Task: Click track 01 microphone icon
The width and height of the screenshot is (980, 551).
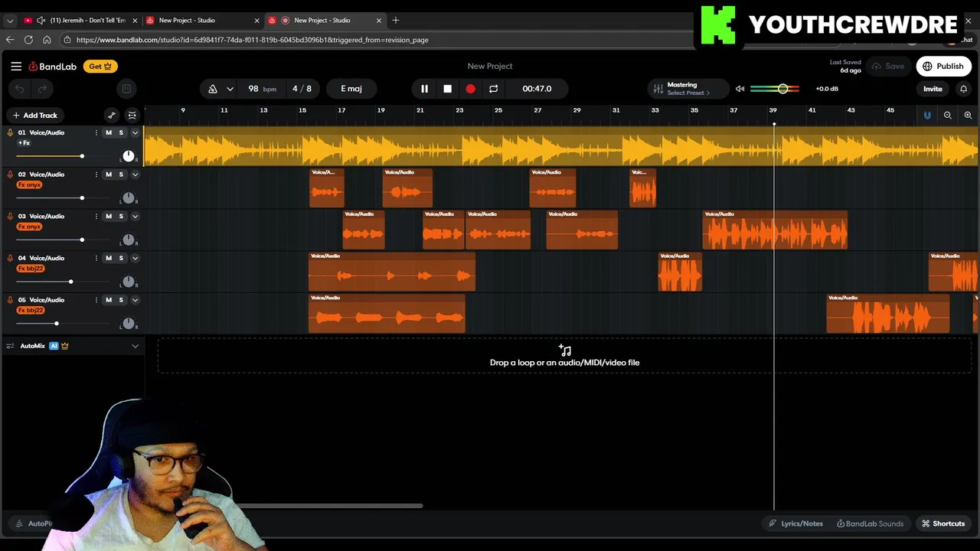Action: click(10, 133)
